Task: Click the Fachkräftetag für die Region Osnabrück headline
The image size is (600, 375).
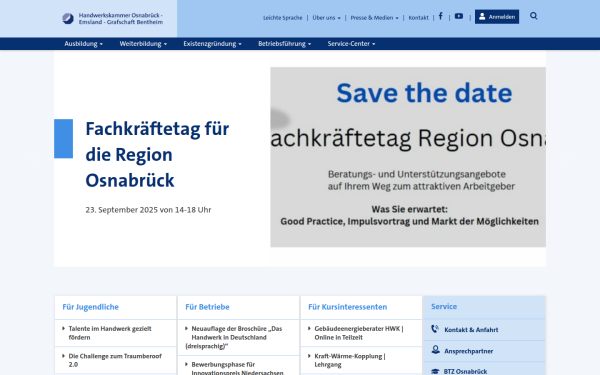Action: 157,155
